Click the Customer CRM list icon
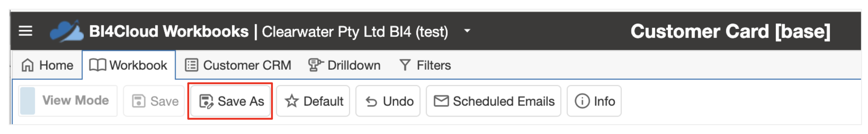The height and width of the screenshot is (134, 868). [x=191, y=65]
